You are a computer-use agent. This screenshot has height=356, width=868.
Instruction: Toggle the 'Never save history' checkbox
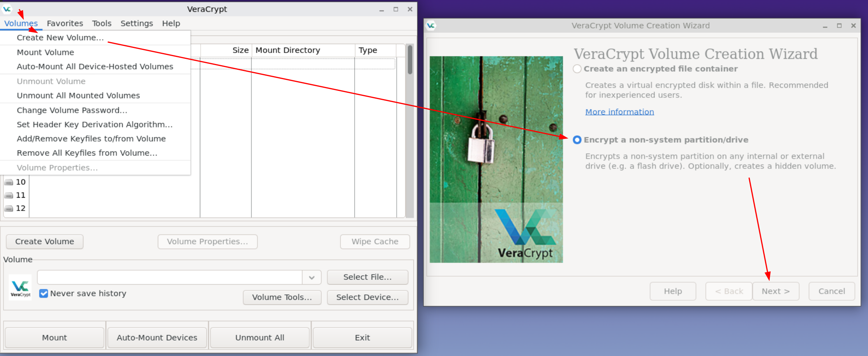point(44,294)
